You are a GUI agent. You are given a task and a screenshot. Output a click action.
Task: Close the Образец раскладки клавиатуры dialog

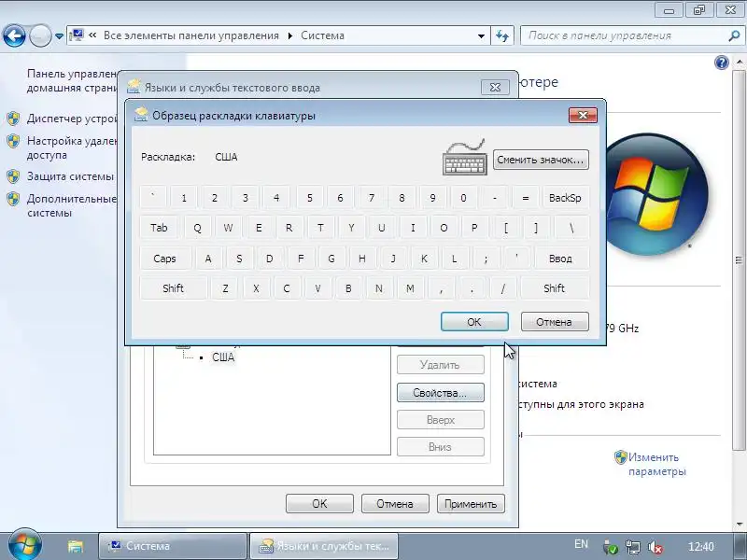point(583,115)
